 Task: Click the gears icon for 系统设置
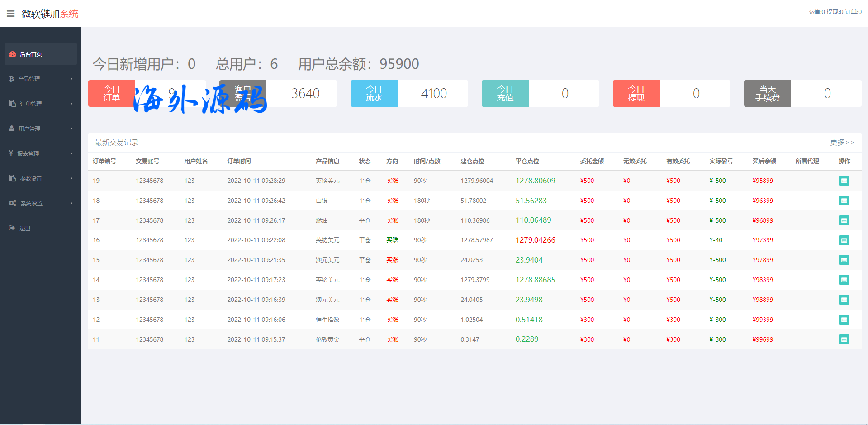(13, 203)
